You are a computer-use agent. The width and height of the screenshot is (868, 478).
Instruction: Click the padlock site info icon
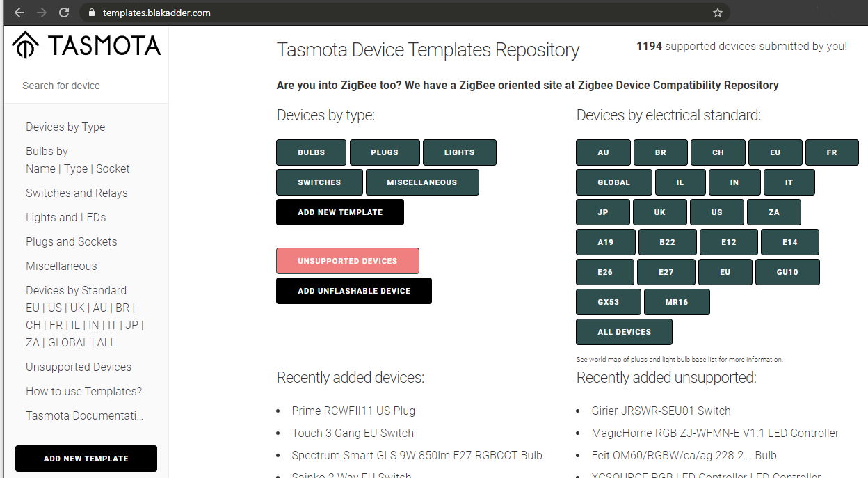(90, 13)
